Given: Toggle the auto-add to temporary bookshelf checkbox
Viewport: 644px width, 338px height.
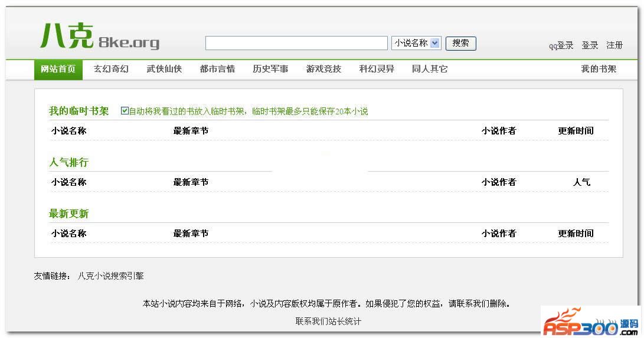Looking at the screenshot, I should 125,111.
